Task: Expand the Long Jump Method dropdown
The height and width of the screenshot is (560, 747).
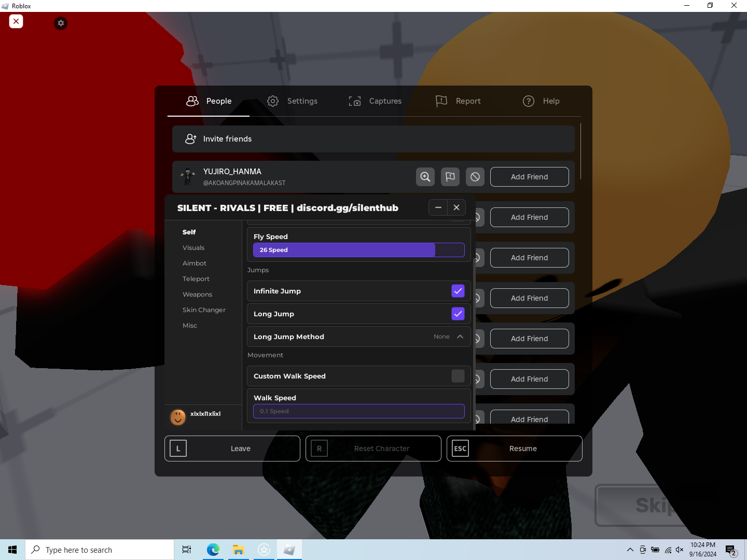Action: (359, 337)
